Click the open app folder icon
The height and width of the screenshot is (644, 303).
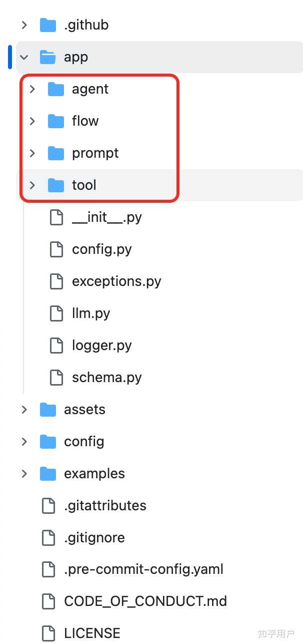pyautogui.click(x=47, y=57)
